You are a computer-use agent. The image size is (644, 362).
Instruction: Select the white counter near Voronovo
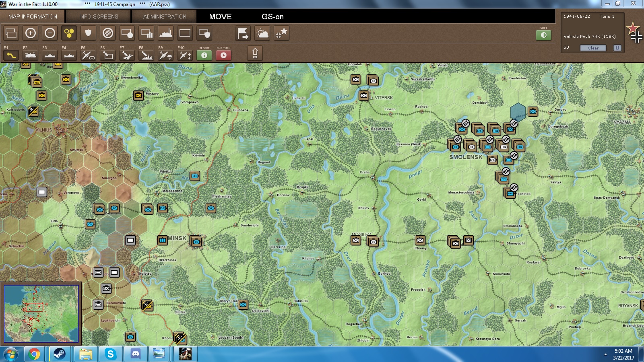click(x=42, y=192)
